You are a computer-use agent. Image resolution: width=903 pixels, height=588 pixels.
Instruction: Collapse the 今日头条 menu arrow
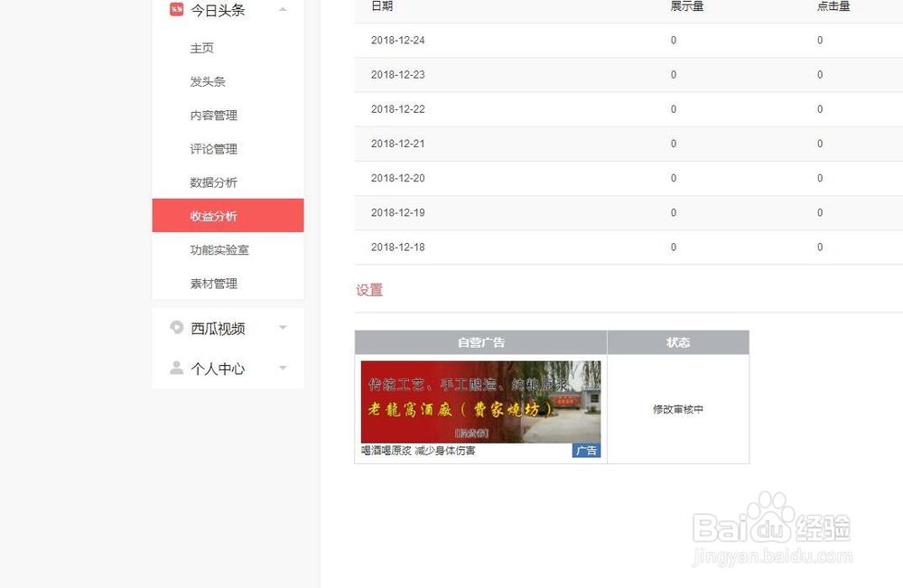tap(283, 9)
